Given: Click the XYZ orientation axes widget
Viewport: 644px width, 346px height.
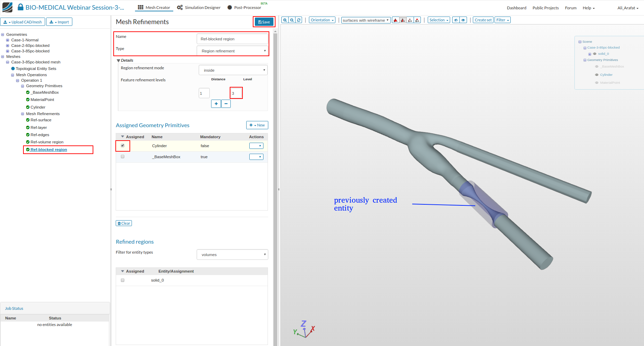Looking at the screenshot, I should coord(304,329).
